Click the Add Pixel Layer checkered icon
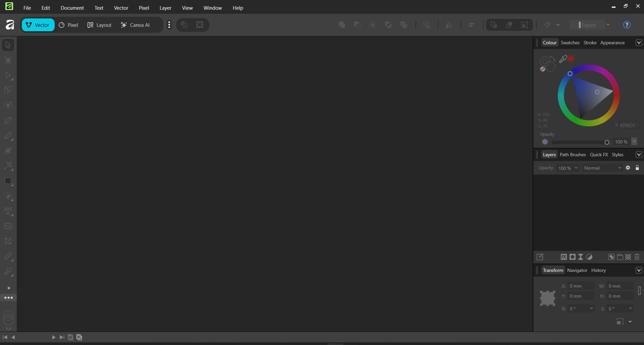644x345 pixels. [x=628, y=257]
